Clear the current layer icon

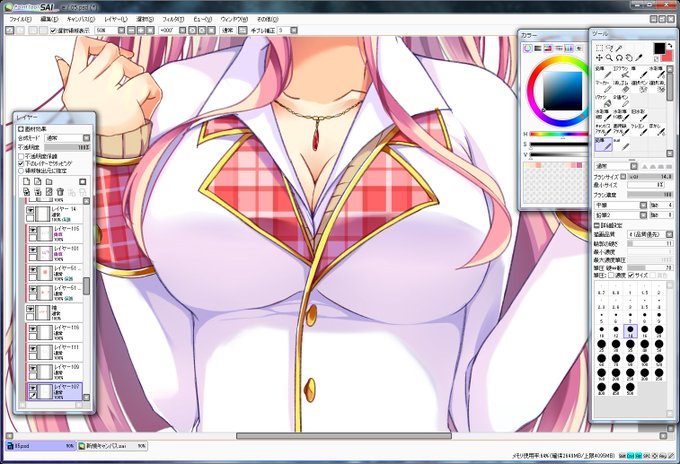(49, 192)
